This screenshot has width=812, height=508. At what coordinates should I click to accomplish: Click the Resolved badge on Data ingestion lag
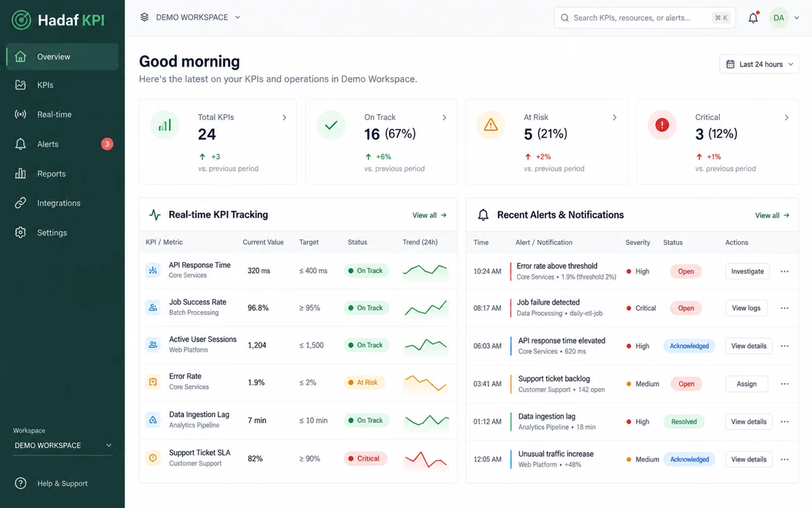click(684, 422)
